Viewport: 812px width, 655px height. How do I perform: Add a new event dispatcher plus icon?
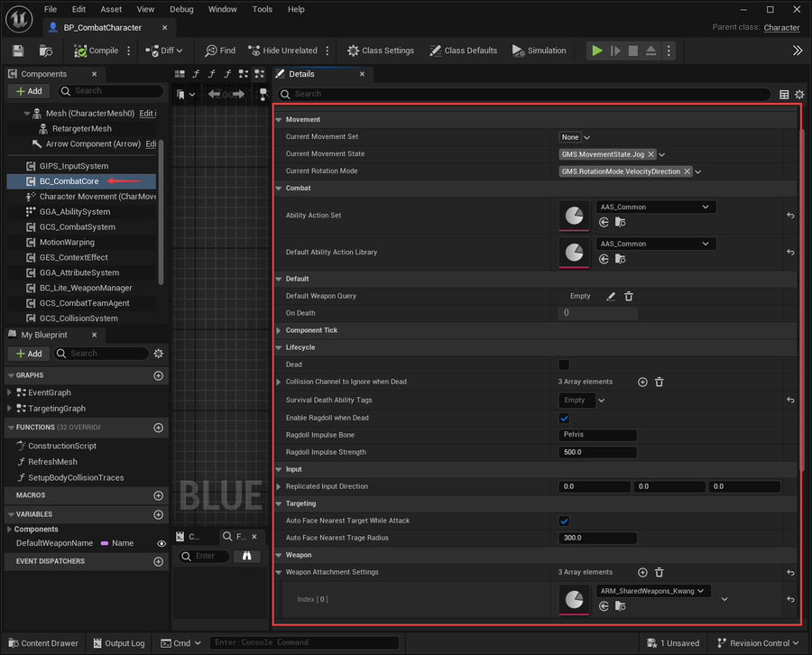click(159, 562)
